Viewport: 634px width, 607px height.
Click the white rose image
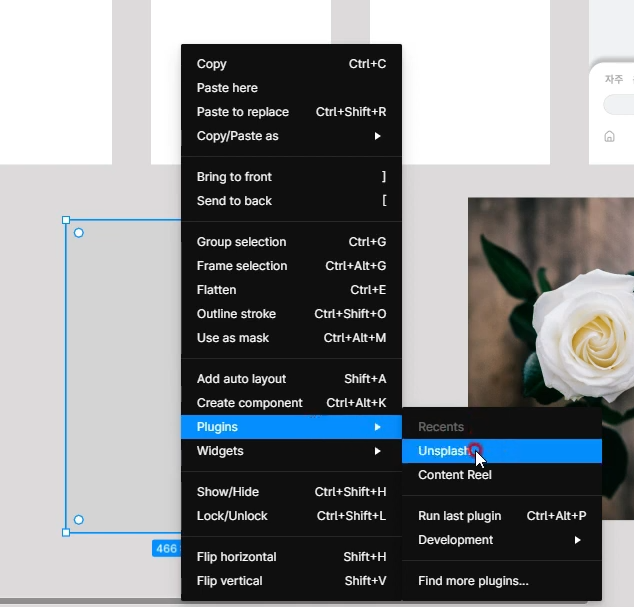point(551,303)
